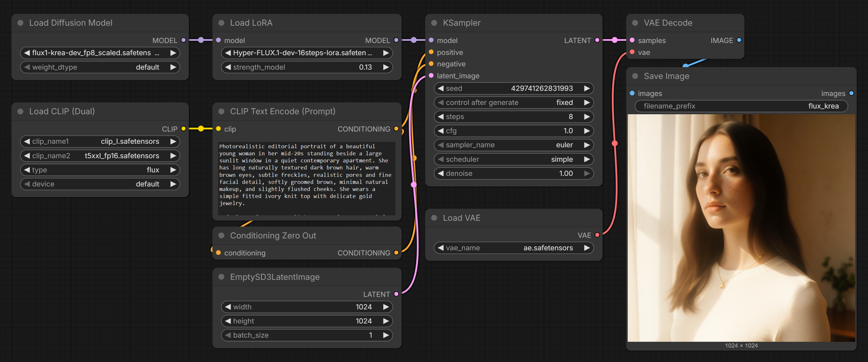
Task: Click inside the prompt text box
Action: click(x=307, y=178)
